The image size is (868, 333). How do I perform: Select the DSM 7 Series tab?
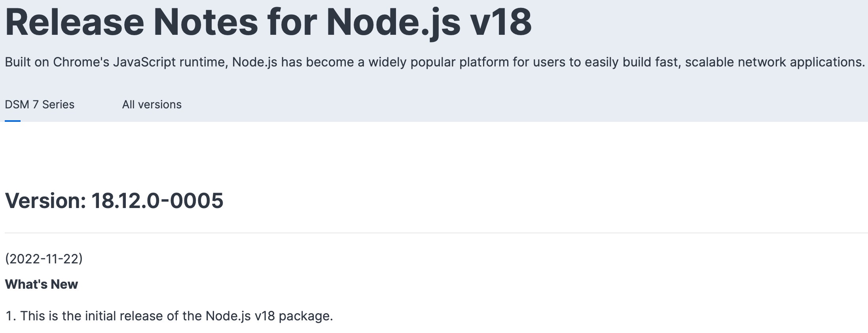(40, 104)
